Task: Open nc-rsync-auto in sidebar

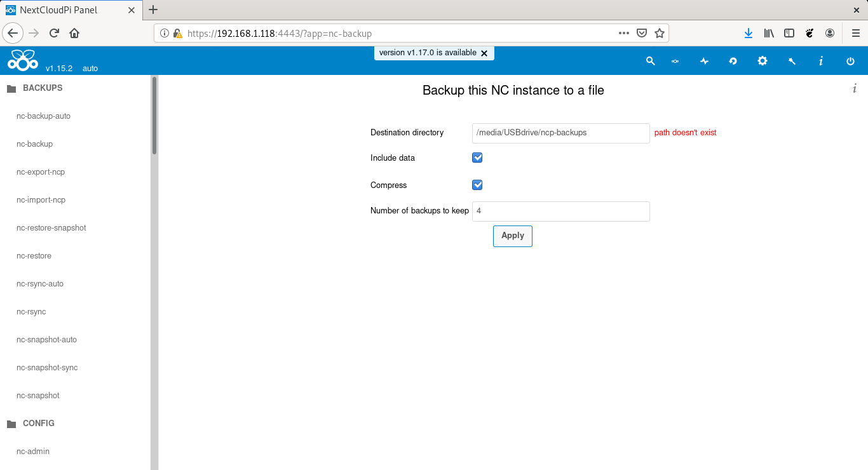Action: coord(40,284)
